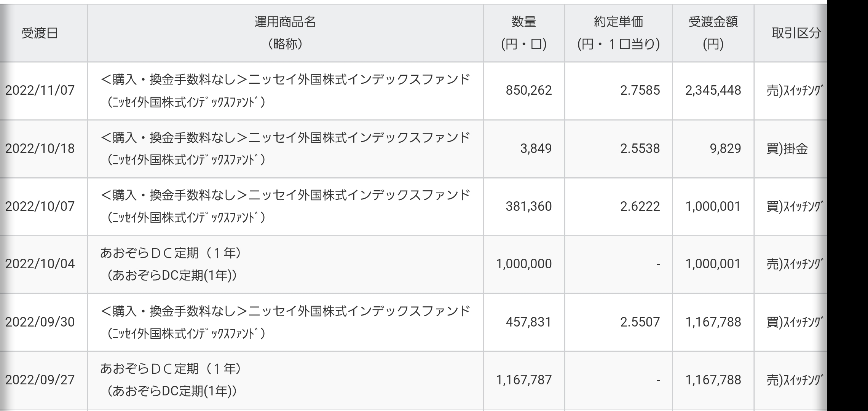
Task: Click the 約定単価 column header
Action: click(x=619, y=33)
